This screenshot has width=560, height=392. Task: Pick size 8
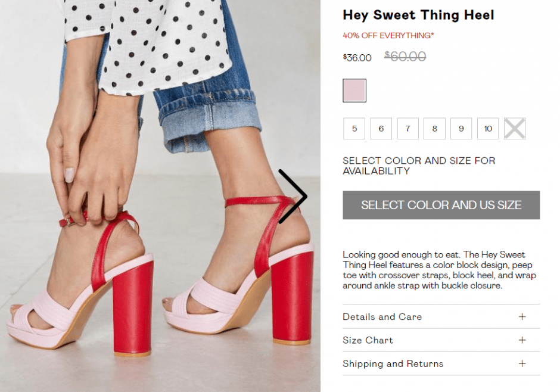pos(435,129)
